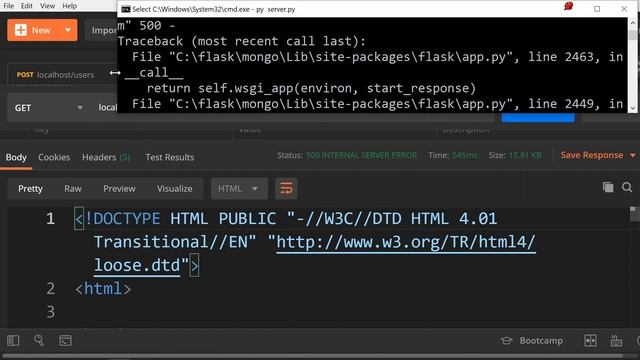Viewport: 640px width, 360px height.
Task: Switch to the Test Results tab
Action: pos(170,158)
